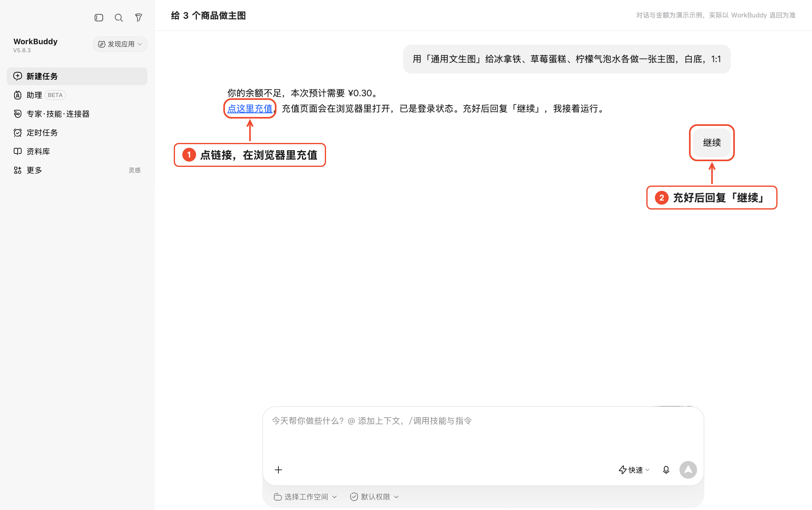Viewport: 812px width, 510px height.
Task: Click the plus attachment icon
Action: click(278, 470)
